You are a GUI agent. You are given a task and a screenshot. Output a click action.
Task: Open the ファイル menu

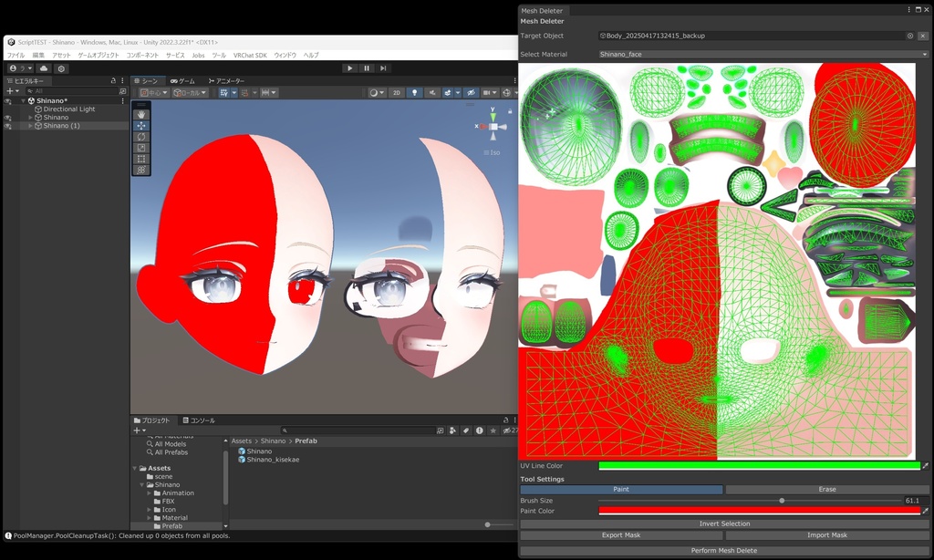click(x=16, y=55)
